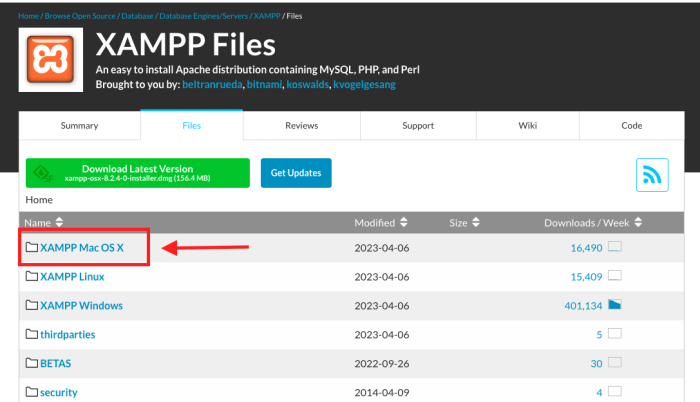Open koswalds contributor profile
Screen dimensions: 700x402
click(308, 84)
